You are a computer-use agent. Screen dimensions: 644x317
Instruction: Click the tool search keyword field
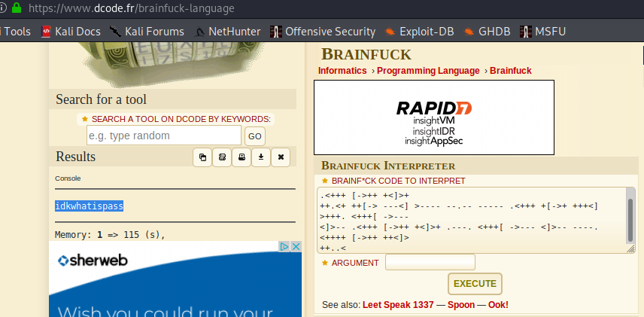163,136
